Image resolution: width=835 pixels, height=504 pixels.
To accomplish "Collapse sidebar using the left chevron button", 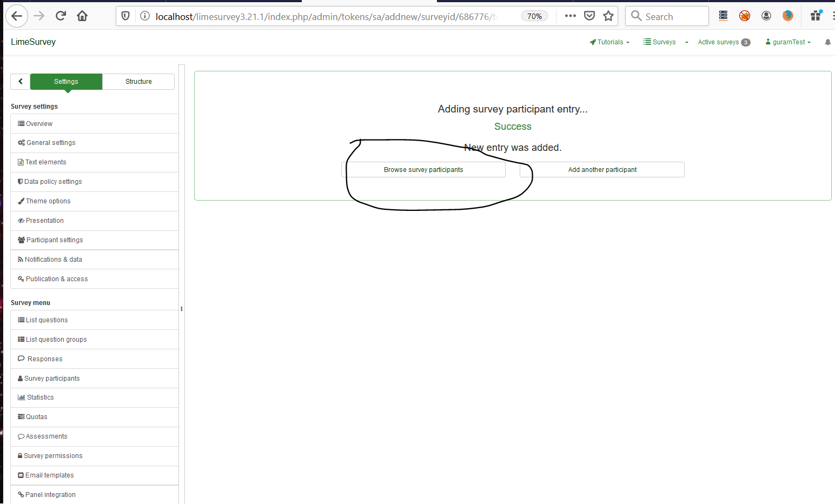I will pos(21,82).
